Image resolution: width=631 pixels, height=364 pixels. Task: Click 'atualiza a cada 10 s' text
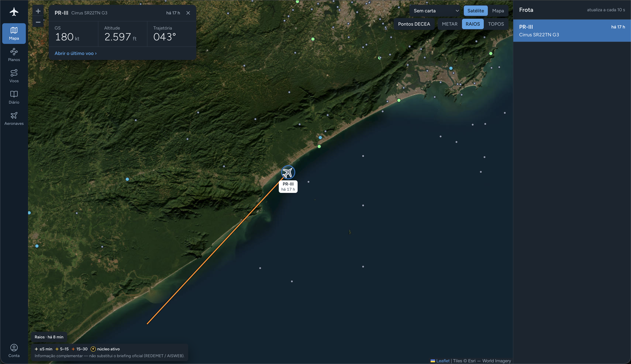tap(606, 10)
